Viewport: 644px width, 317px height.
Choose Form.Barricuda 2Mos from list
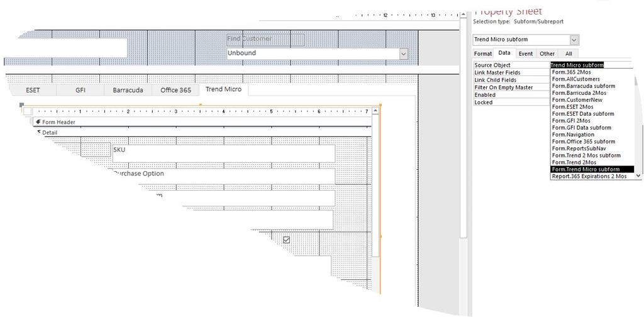(x=592, y=93)
